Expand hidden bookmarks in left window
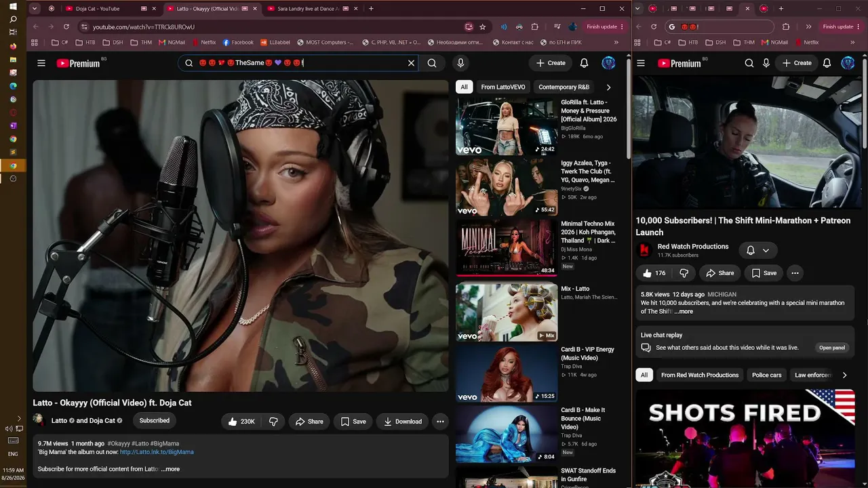Image resolution: width=868 pixels, height=488 pixels. pos(616,42)
